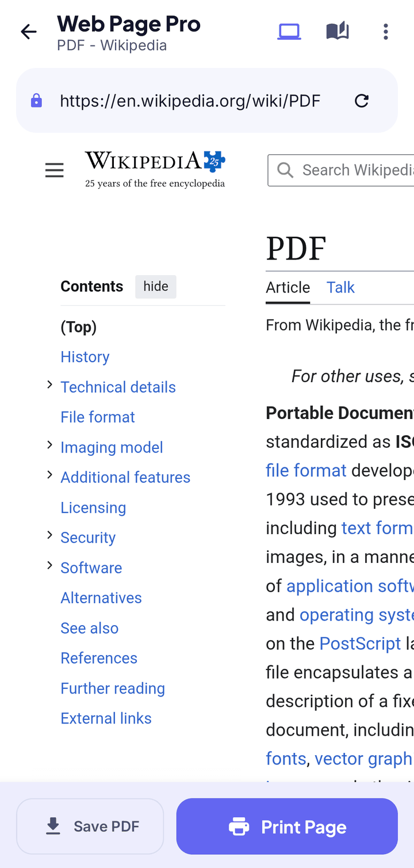Screen dimensions: 414x868
Task: Jump to (Top) of article
Action: click(79, 327)
